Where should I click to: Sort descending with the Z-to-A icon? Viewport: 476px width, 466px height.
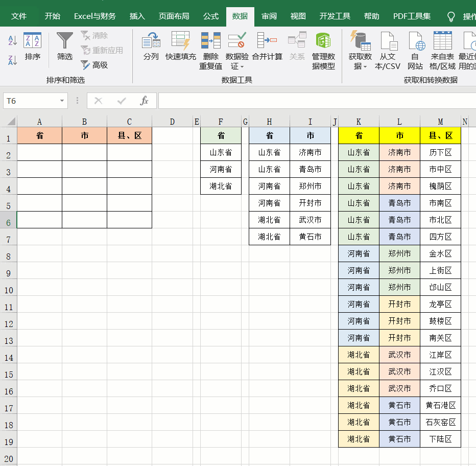point(12,60)
